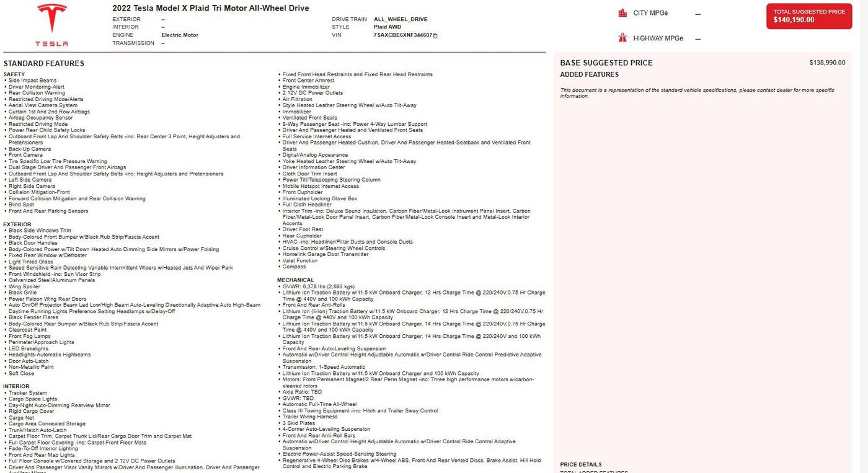Click the "Driver Monitoring-Alert" feature
This screenshot has height=473, width=868.
tap(37, 87)
